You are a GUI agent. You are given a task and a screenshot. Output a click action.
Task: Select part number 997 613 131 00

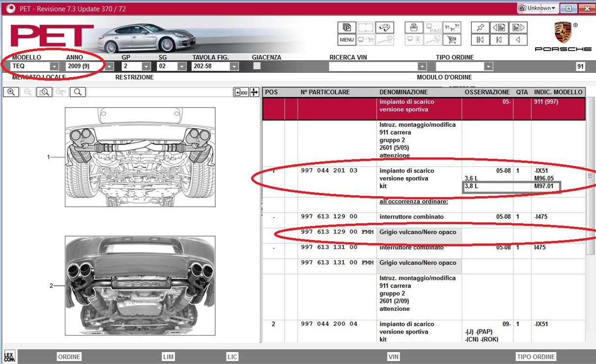[x=329, y=247]
